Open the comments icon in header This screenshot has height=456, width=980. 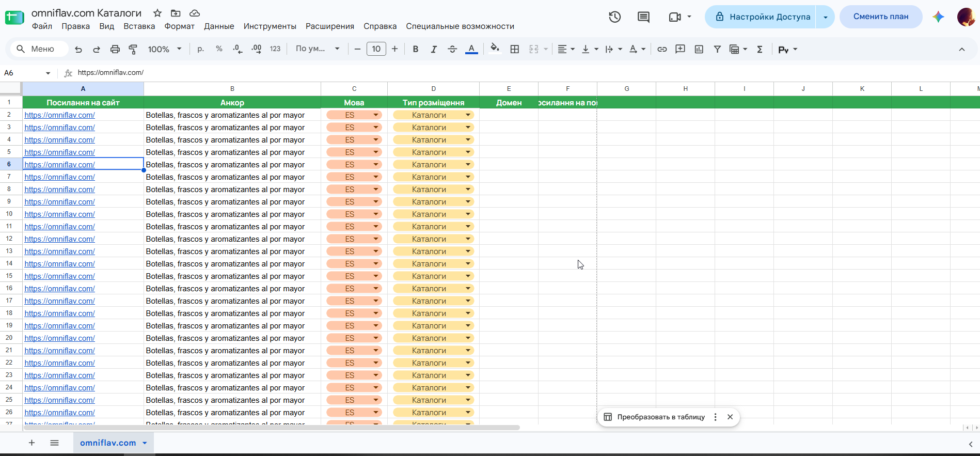(643, 17)
